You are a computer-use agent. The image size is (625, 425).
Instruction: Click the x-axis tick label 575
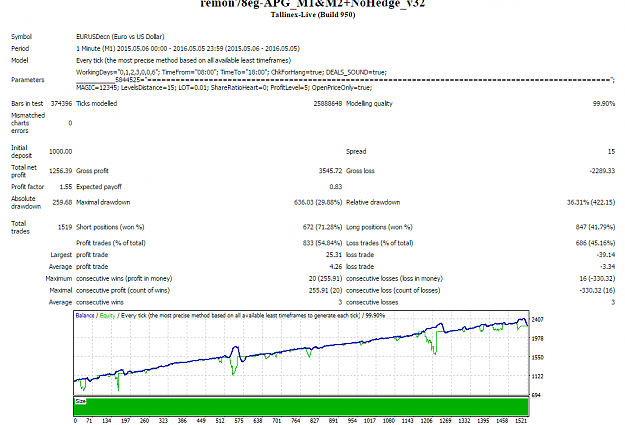[239, 421]
